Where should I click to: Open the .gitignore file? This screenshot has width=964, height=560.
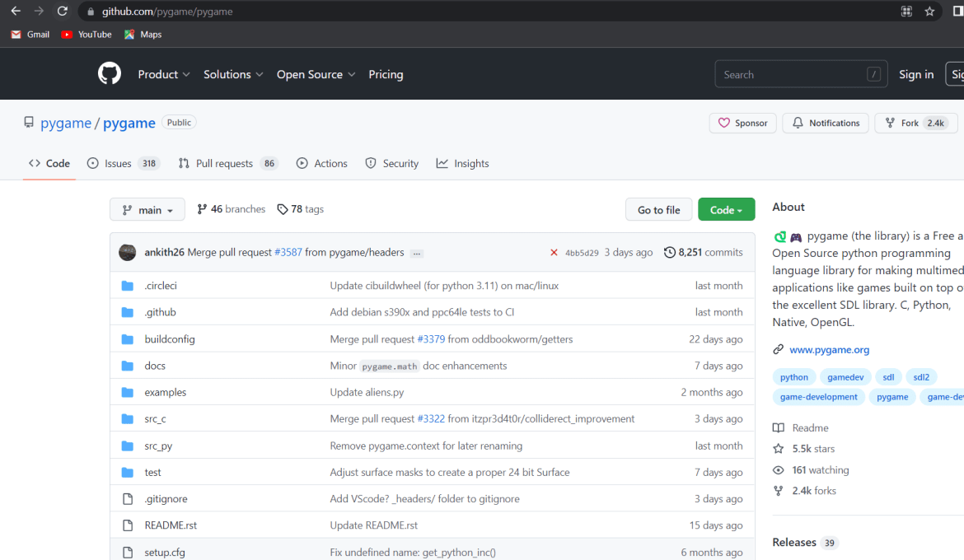[x=166, y=498]
